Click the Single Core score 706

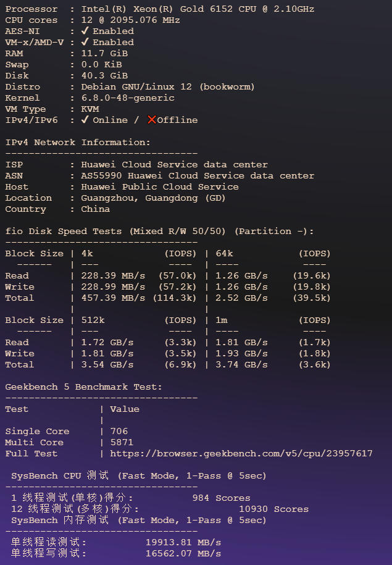119,431
